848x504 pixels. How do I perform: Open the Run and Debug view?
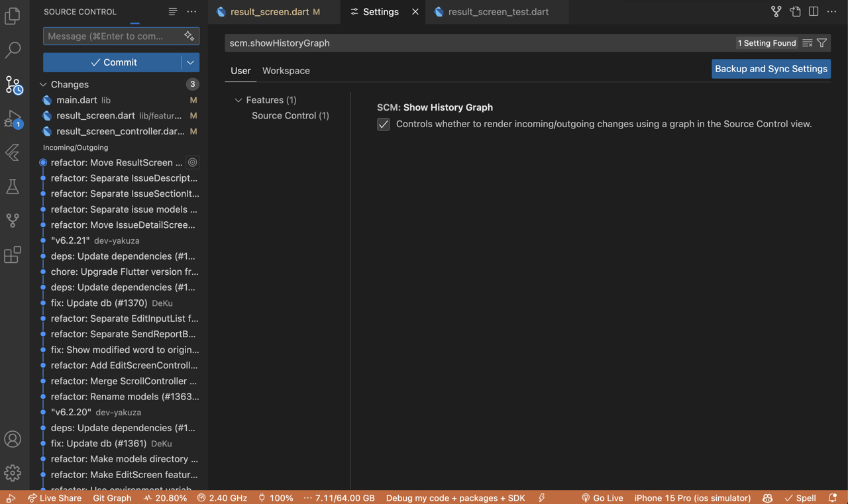13,119
